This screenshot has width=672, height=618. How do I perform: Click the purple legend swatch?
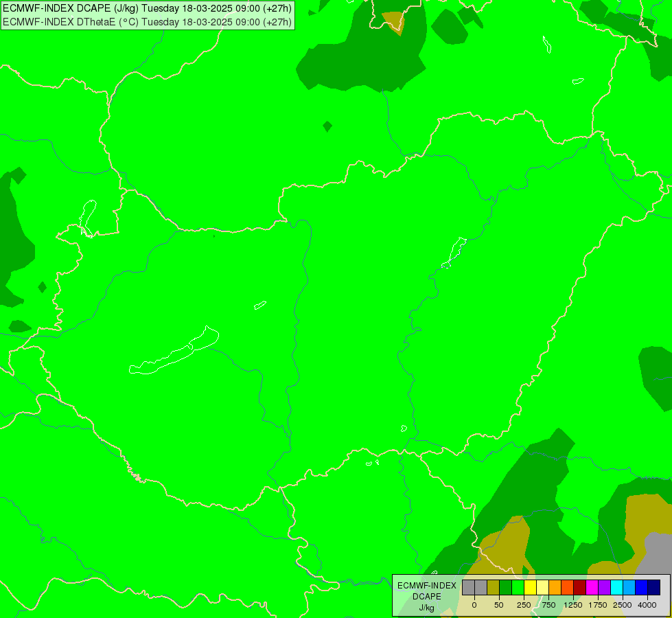pos(604,587)
